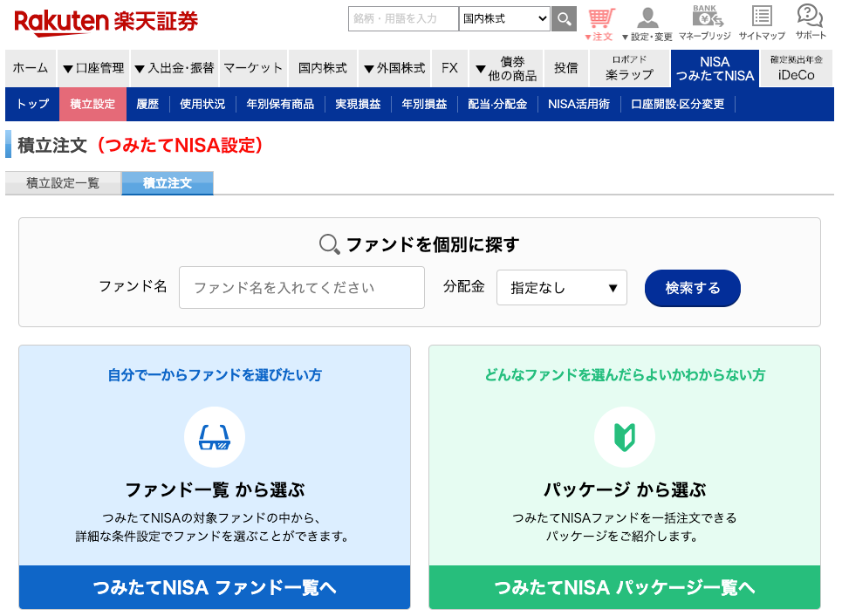
Task: Switch to the 積立注文 tab
Action: pyautogui.click(x=168, y=183)
